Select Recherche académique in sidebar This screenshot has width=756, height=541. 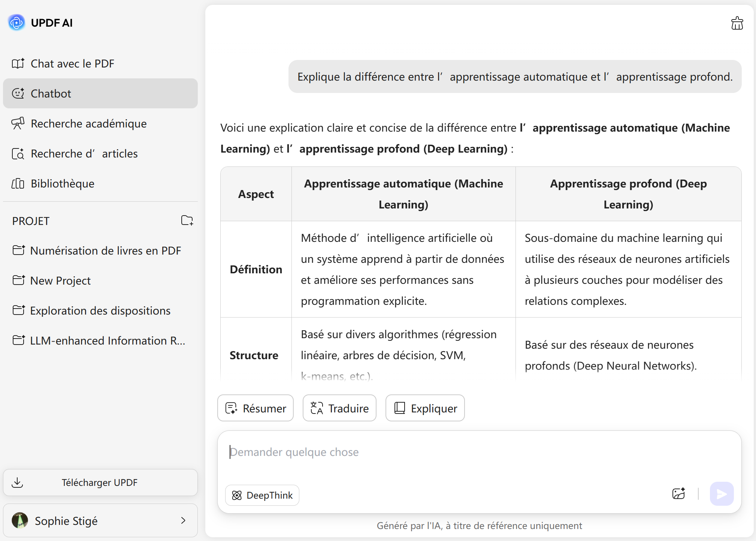point(88,124)
